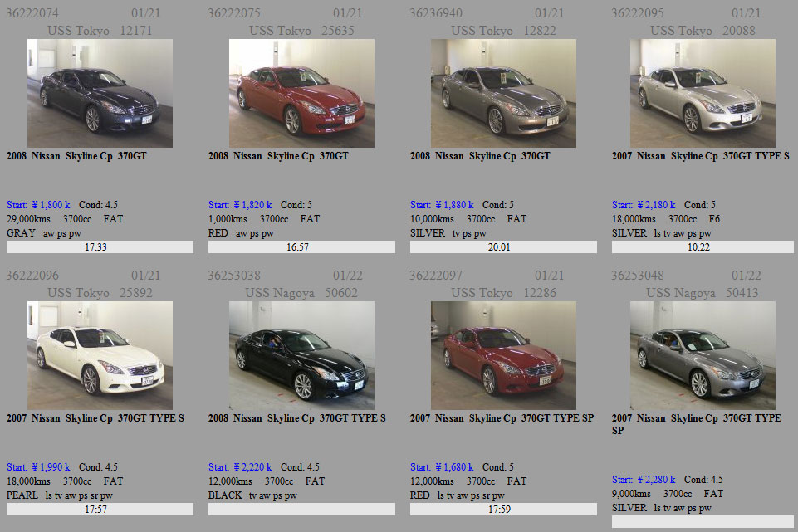Select listing ID 36222074
Screen dimensions: 798x532
coord(32,13)
